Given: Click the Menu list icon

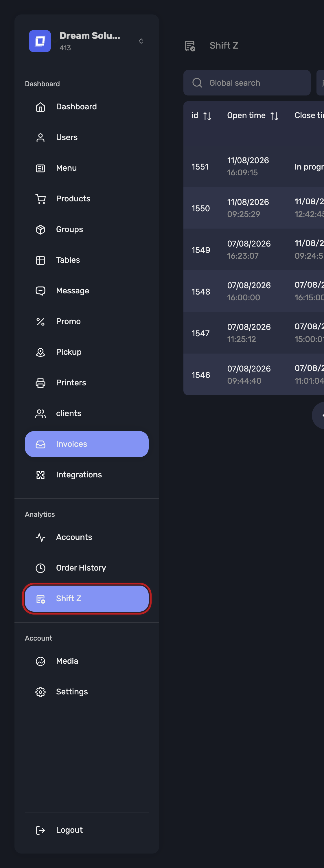Looking at the screenshot, I should [41, 168].
